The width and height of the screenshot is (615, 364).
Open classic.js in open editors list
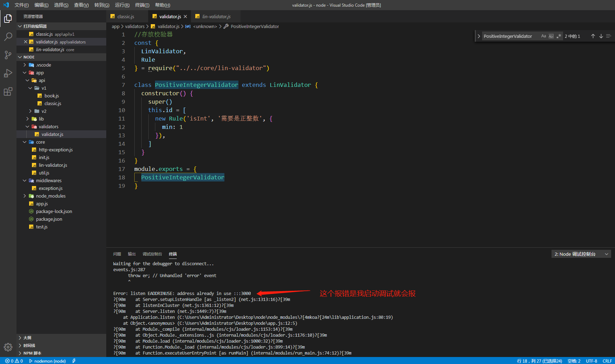coord(61,34)
